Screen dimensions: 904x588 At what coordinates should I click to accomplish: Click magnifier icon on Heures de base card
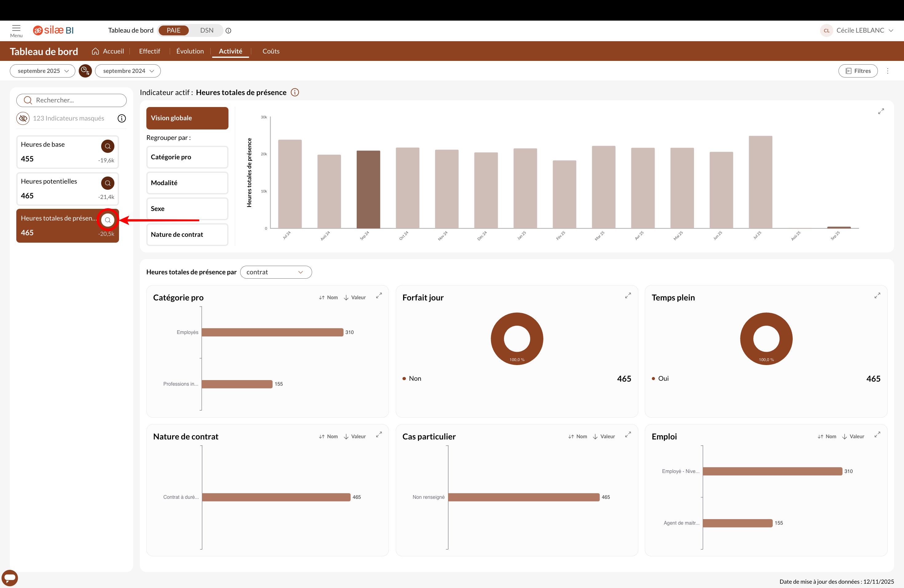pos(108,146)
